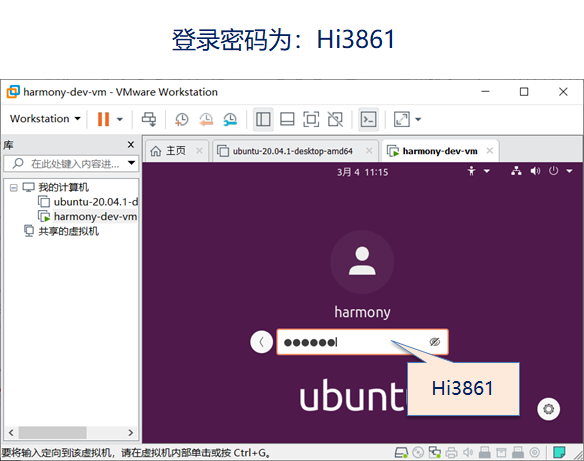
Task: Click the network adapter status icon
Action: click(x=435, y=452)
